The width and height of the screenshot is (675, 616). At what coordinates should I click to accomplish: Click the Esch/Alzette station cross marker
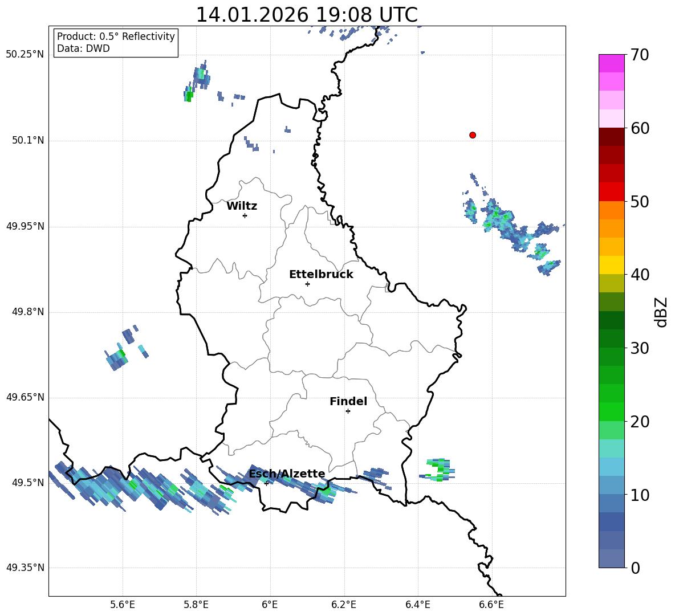click(266, 483)
